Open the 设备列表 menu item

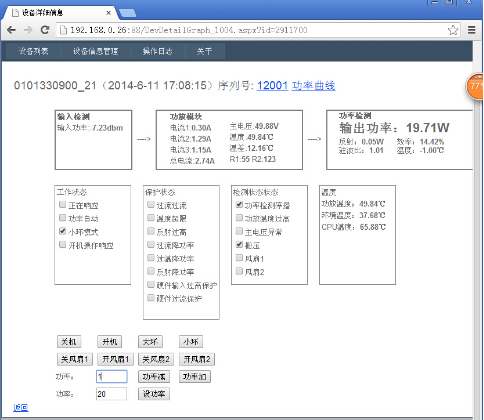33,51
